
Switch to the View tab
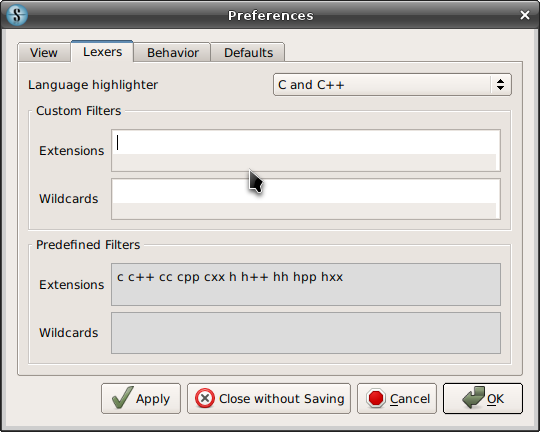tap(44, 53)
